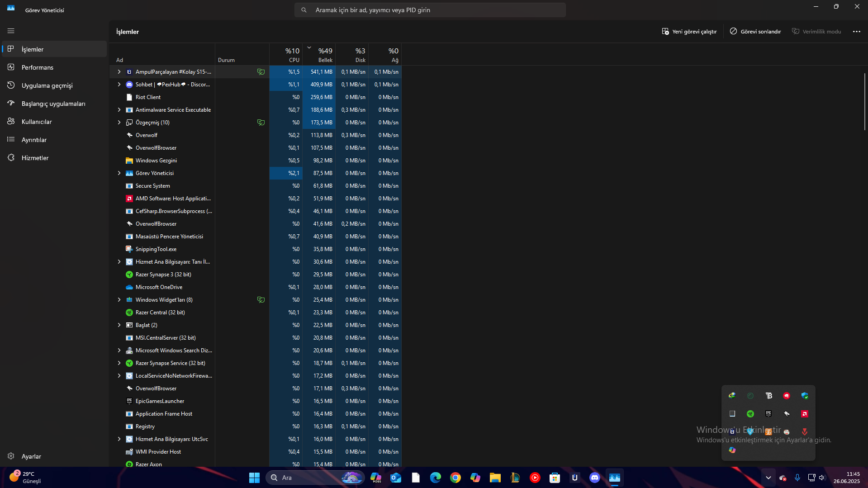This screenshot has height=488, width=868.
Task: Click the Razer tray icon
Action: 750,414
